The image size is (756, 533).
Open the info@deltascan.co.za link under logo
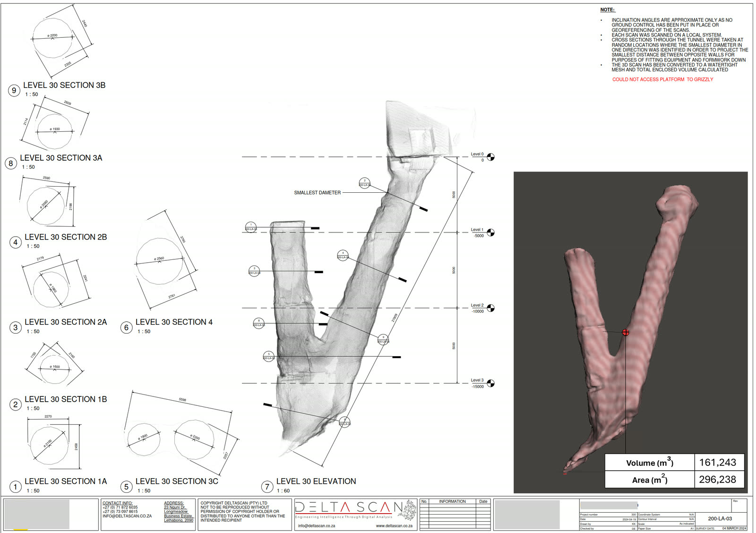[x=317, y=526]
